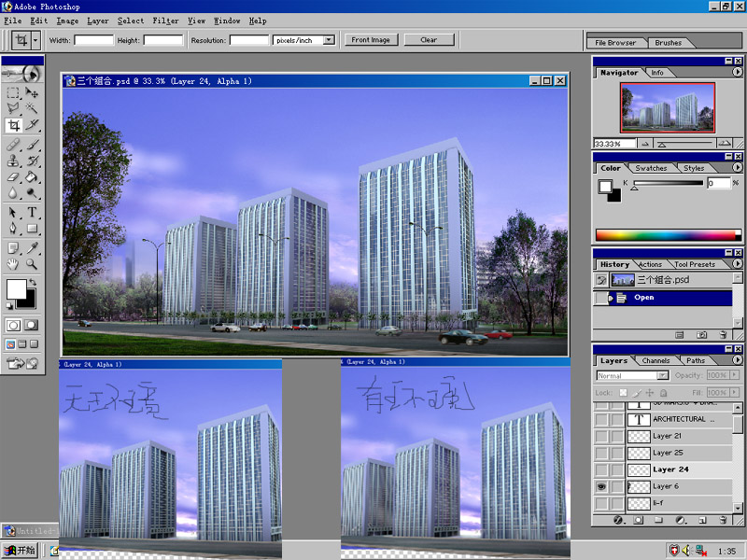The width and height of the screenshot is (747, 560).
Task: Open the Layers panel flyout menu
Action: [x=737, y=360]
